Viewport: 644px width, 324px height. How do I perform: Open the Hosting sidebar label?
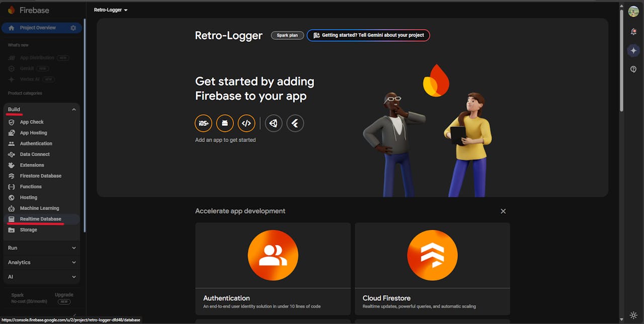[x=29, y=198]
